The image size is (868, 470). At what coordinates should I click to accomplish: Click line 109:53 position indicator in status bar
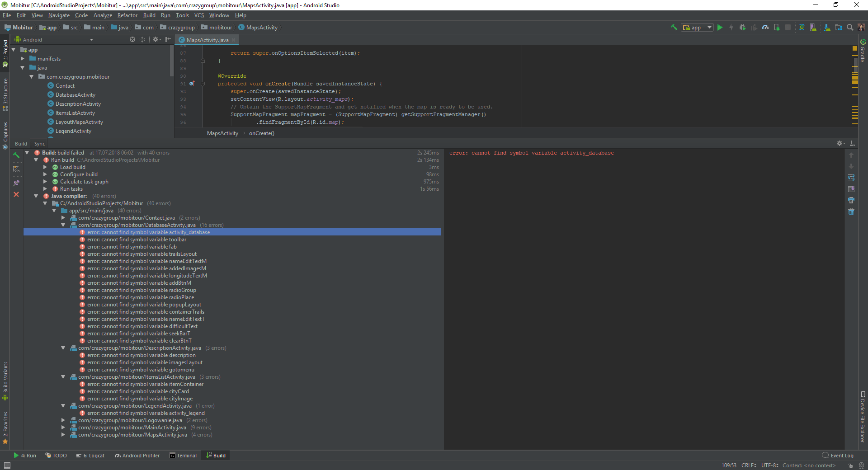click(x=729, y=465)
